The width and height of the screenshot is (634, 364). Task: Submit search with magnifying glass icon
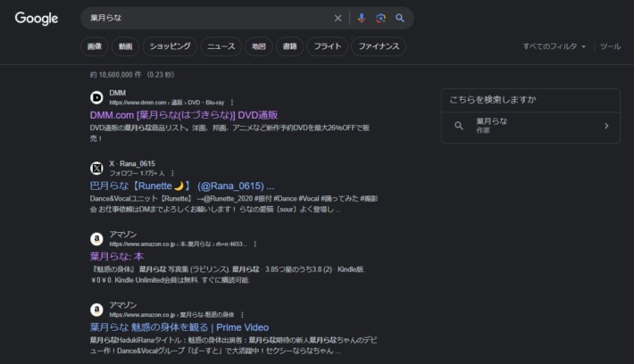click(x=400, y=18)
